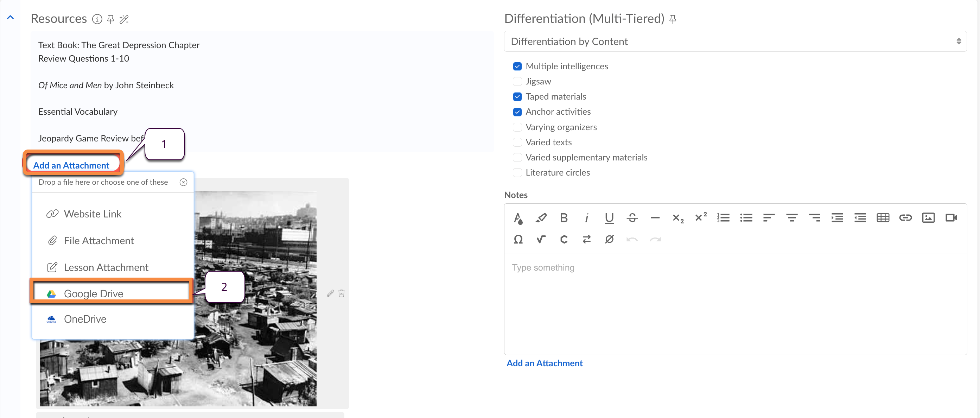Choose Google Drive from attachment menu
This screenshot has width=980, height=418.
click(x=94, y=293)
